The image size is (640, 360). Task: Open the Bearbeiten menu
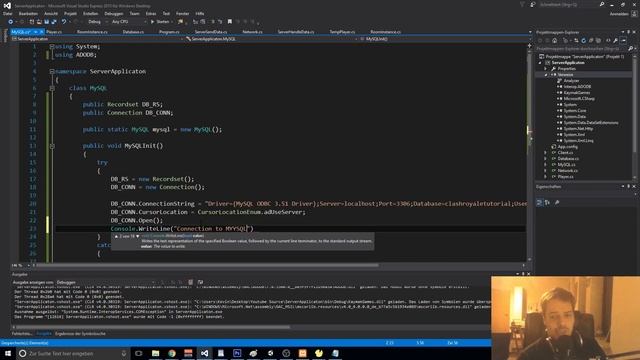pos(28,13)
